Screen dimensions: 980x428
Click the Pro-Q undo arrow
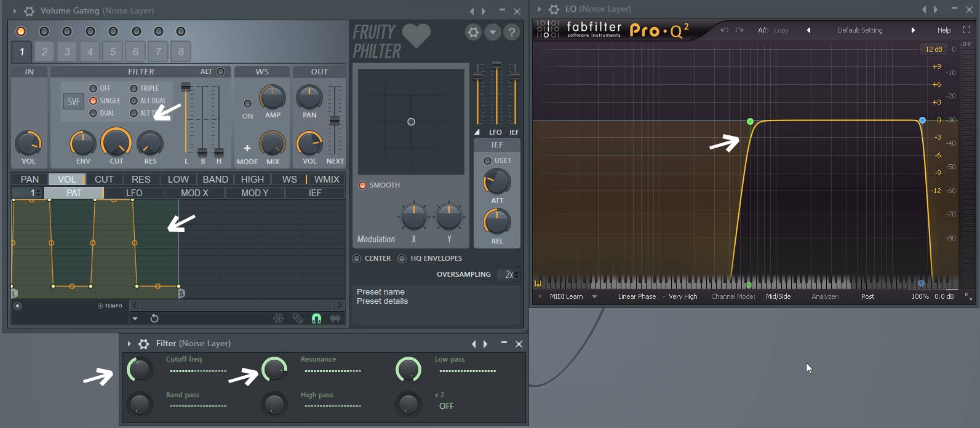[x=725, y=30]
